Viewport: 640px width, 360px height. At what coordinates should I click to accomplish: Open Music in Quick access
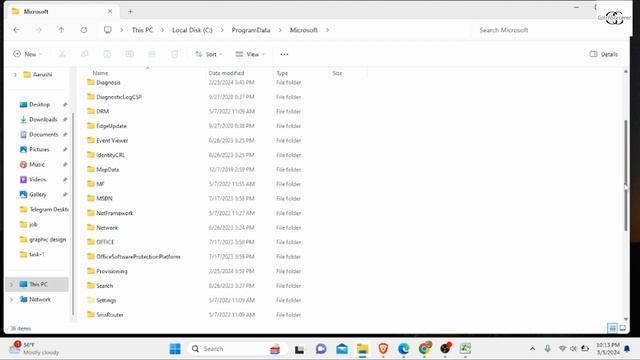37,164
